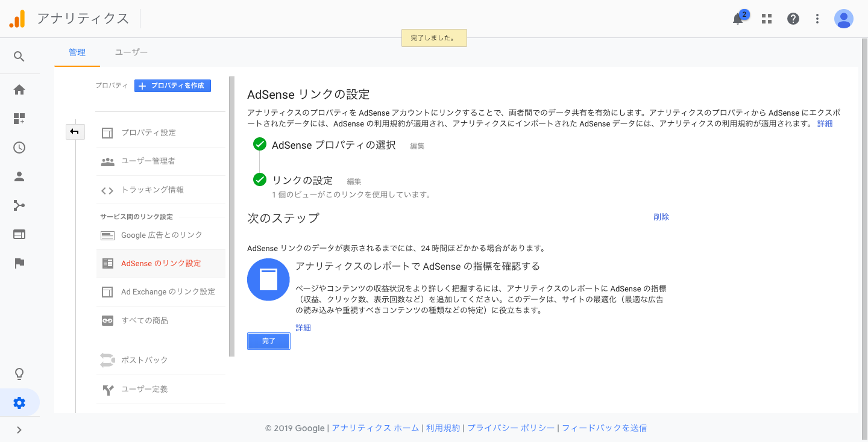Click the blue document circle icon

coord(268,279)
